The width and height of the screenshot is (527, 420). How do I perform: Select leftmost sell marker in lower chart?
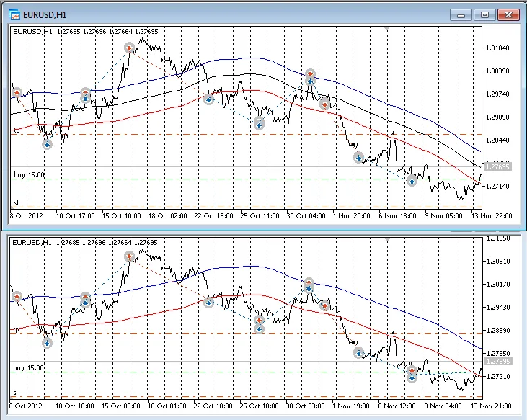[17, 296]
